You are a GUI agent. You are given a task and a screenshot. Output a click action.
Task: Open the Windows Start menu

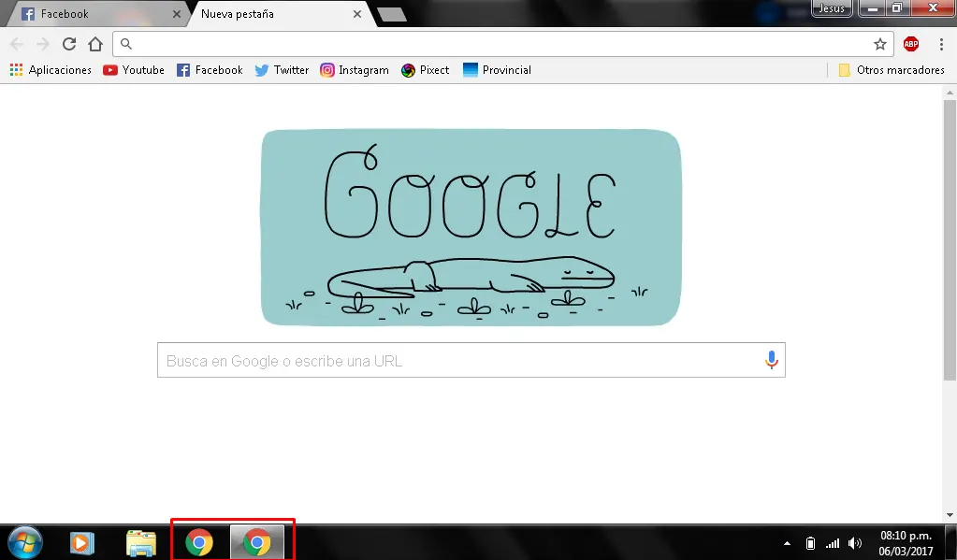click(25, 541)
